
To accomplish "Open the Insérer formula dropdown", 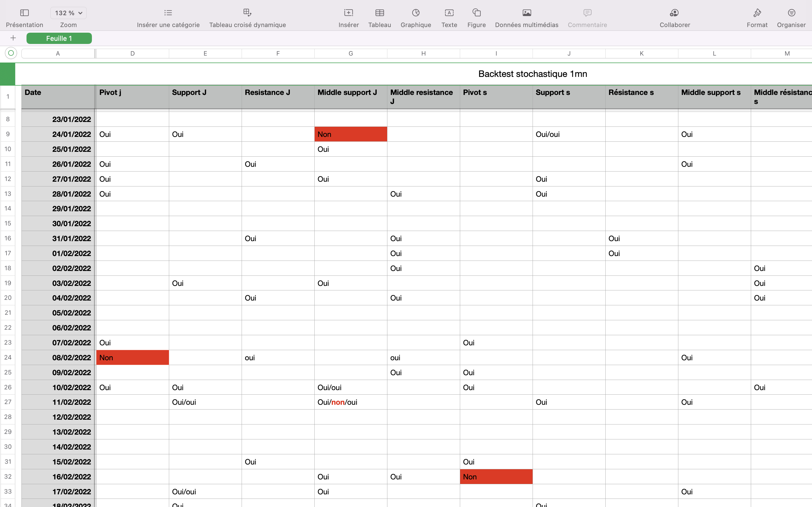I will pos(348,13).
